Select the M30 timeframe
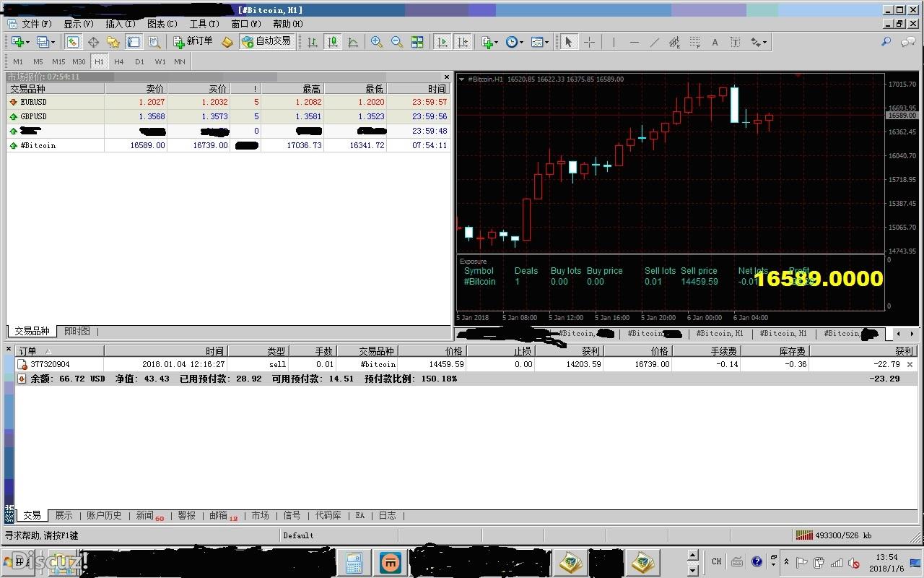Image resolution: width=924 pixels, height=578 pixels. coord(79,61)
